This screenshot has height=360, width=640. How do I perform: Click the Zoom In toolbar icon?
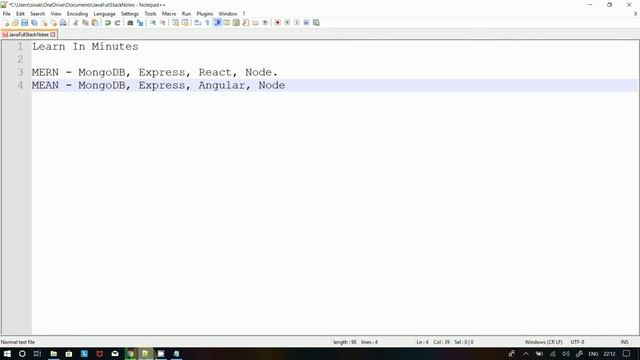tap(153, 22)
